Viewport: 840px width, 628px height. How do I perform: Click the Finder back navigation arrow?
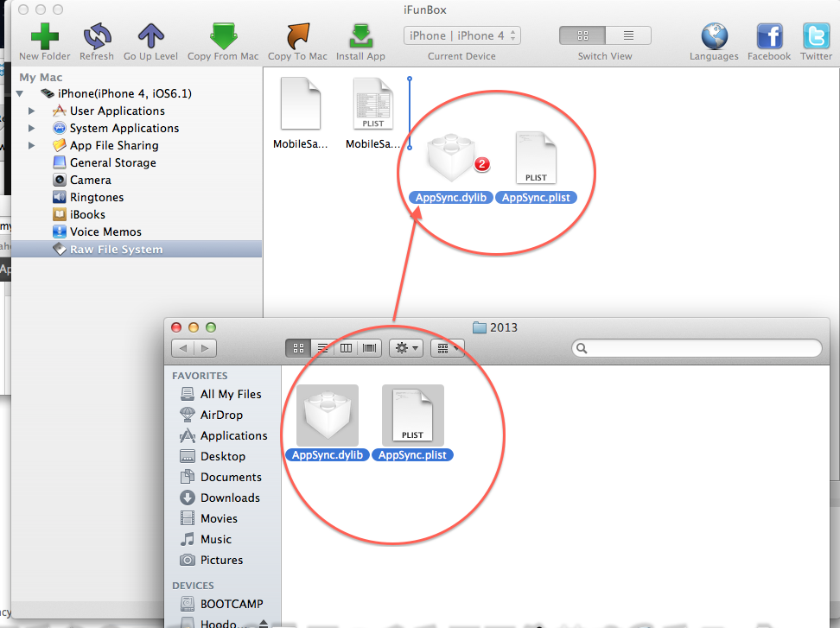(182, 348)
